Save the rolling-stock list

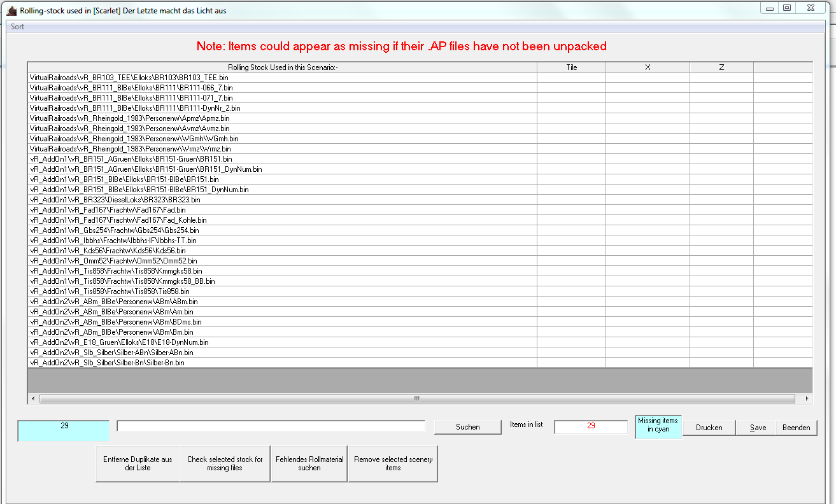(758, 428)
